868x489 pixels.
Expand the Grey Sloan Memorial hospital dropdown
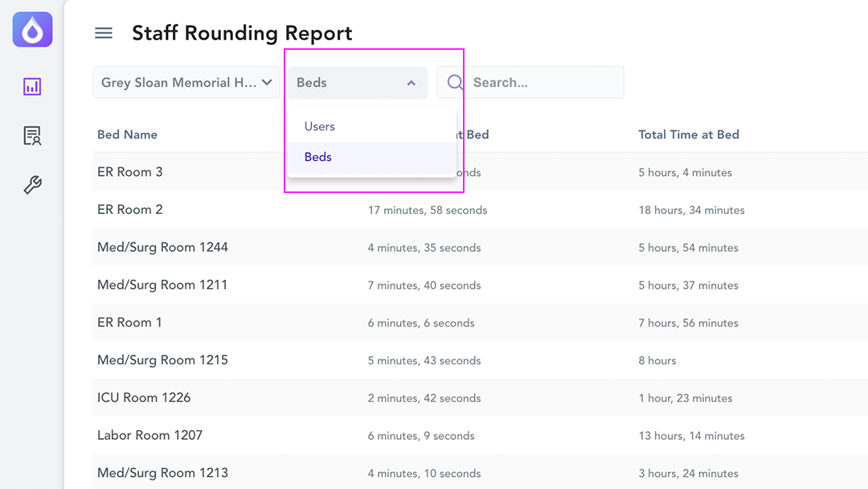click(186, 83)
